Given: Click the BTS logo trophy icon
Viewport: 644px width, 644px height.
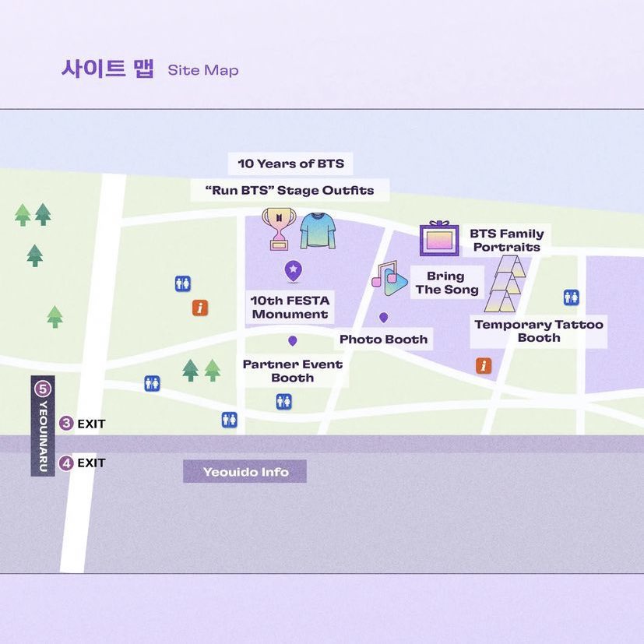Looking at the screenshot, I should [279, 229].
